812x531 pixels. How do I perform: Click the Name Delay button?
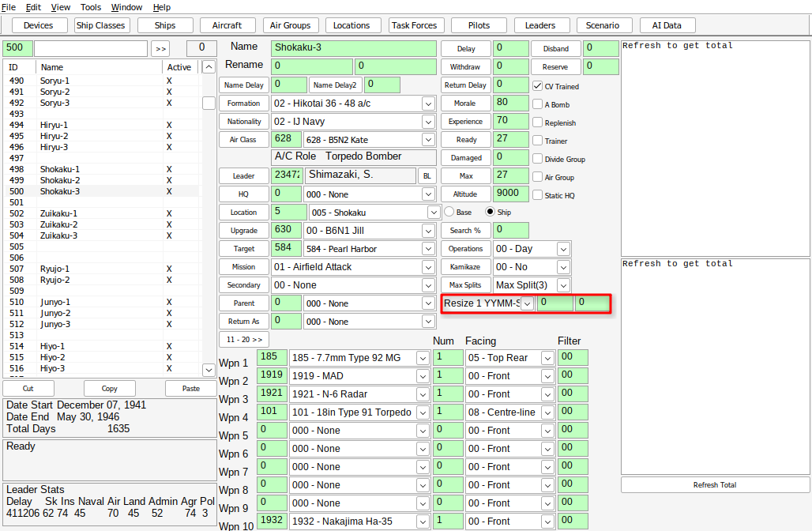(x=244, y=85)
